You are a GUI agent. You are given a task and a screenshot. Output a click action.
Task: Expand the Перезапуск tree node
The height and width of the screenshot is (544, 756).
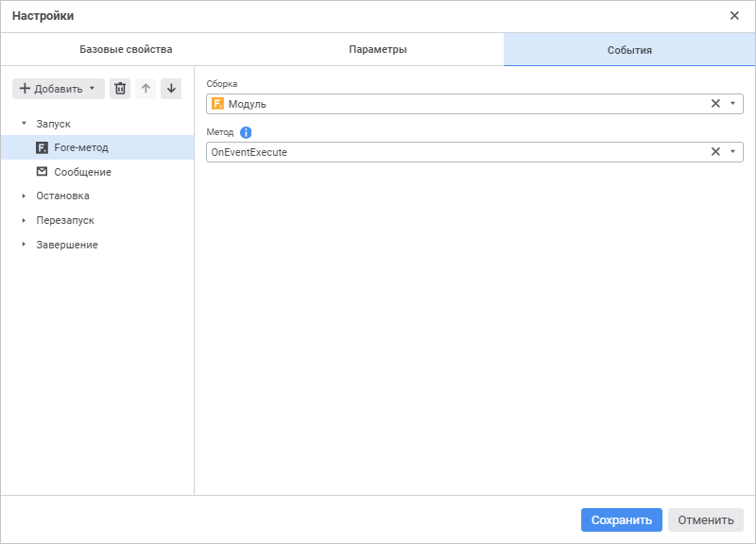coord(24,220)
